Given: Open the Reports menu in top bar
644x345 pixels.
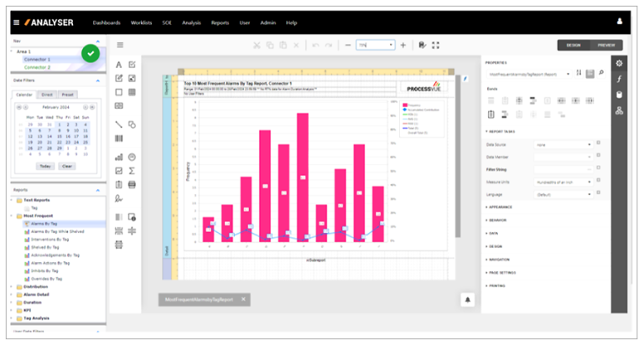Looking at the screenshot, I should (x=221, y=23).
